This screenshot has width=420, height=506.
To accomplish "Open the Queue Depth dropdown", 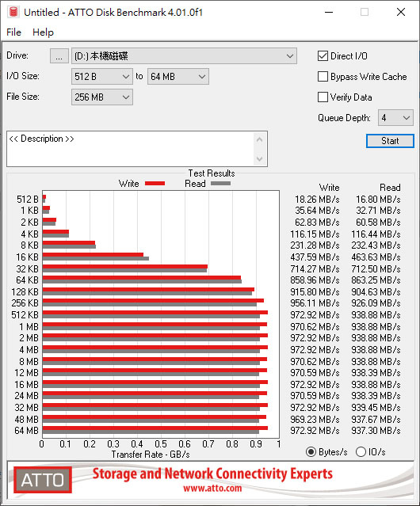I will tap(395, 118).
